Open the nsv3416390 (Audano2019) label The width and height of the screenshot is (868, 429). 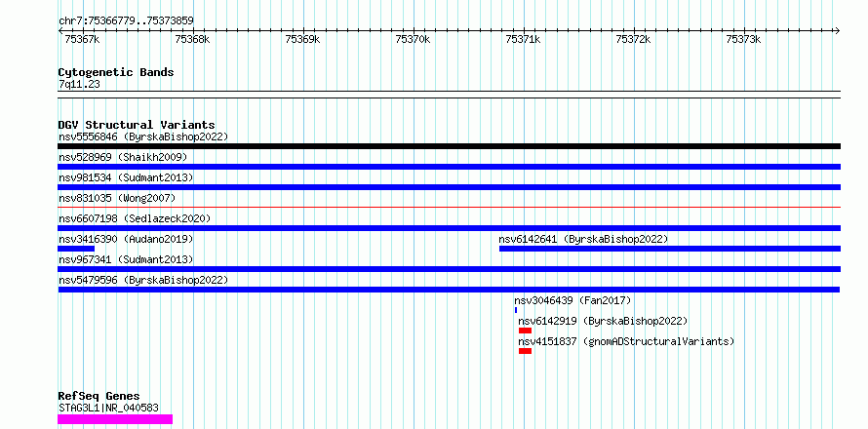point(126,239)
